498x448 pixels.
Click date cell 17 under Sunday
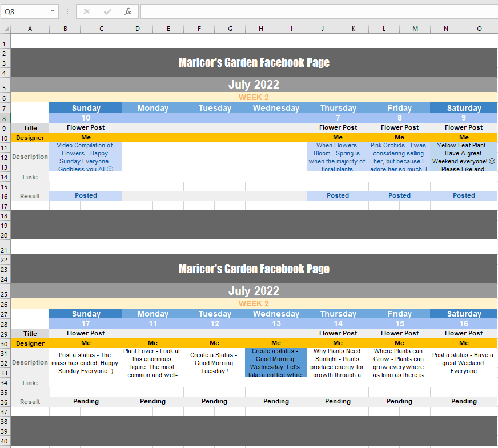[86, 323]
